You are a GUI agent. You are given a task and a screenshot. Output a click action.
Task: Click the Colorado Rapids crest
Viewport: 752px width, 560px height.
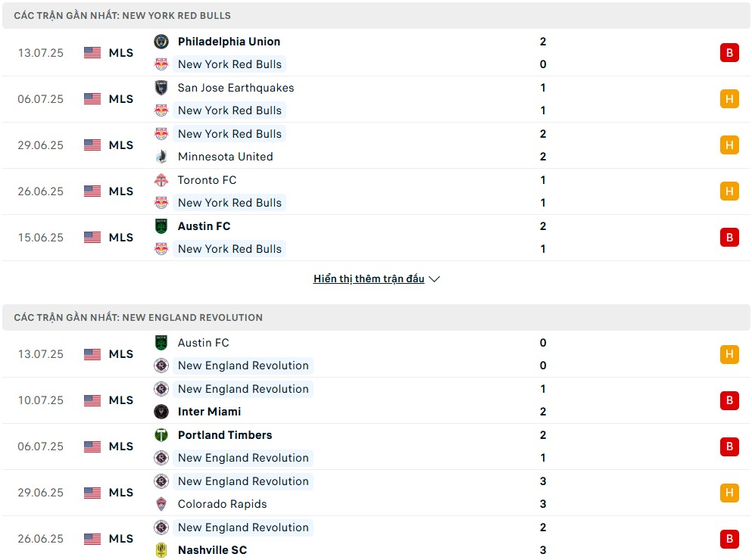click(x=161, y=505)
